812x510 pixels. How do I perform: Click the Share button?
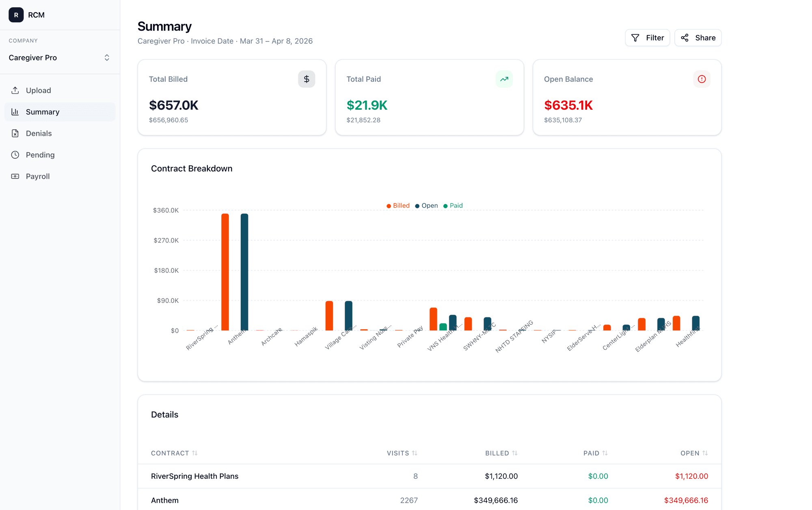tap(698, 37)
